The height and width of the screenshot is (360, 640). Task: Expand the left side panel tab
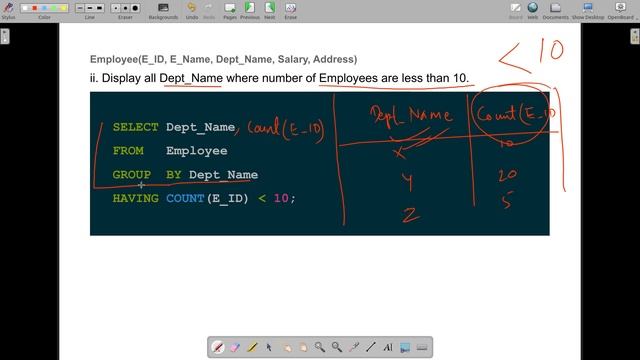[x=4, y=36]
